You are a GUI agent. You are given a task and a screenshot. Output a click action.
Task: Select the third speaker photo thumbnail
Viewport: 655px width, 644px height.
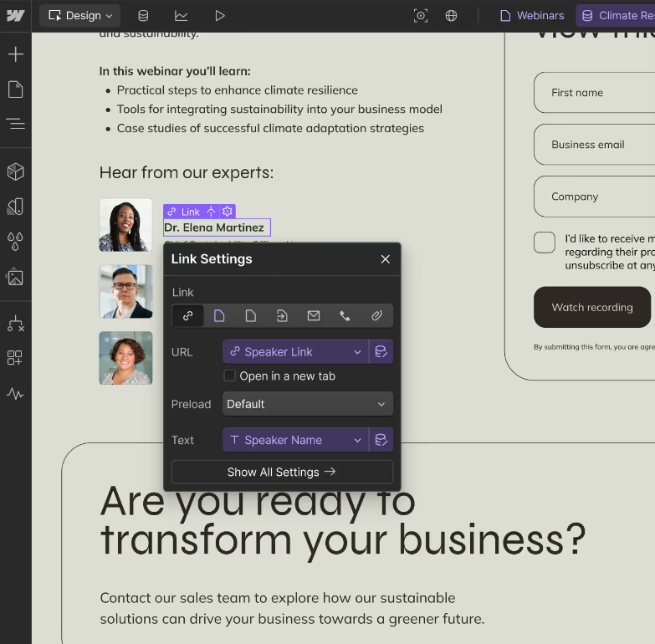(x=125, y=358)
